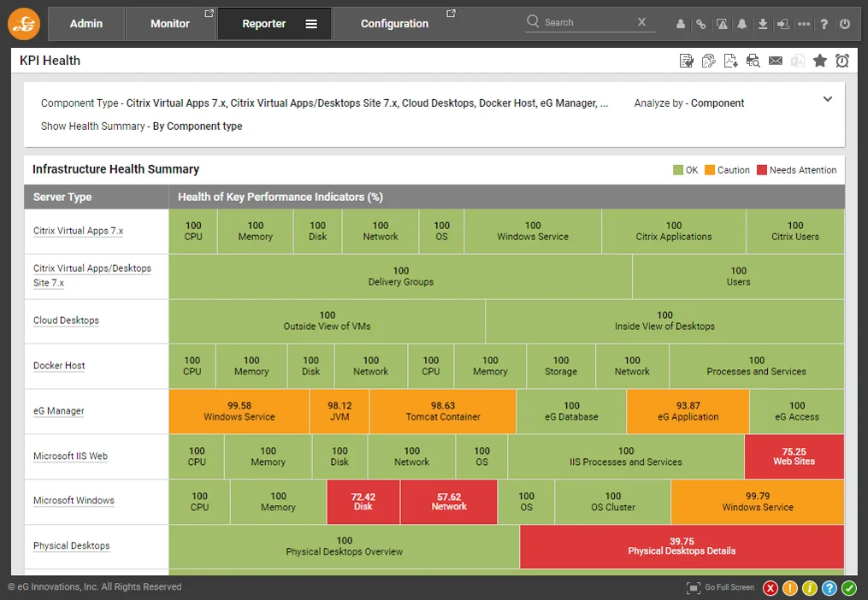The image size is (868, 600).
Task: Download report as PDF icon
Action: tap(730, 61)
